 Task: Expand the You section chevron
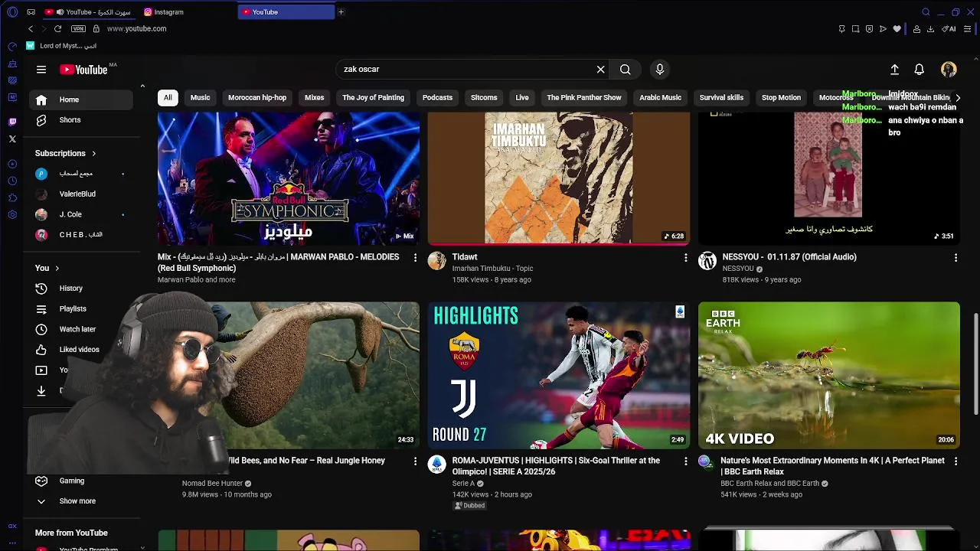[x=57, y=269]
